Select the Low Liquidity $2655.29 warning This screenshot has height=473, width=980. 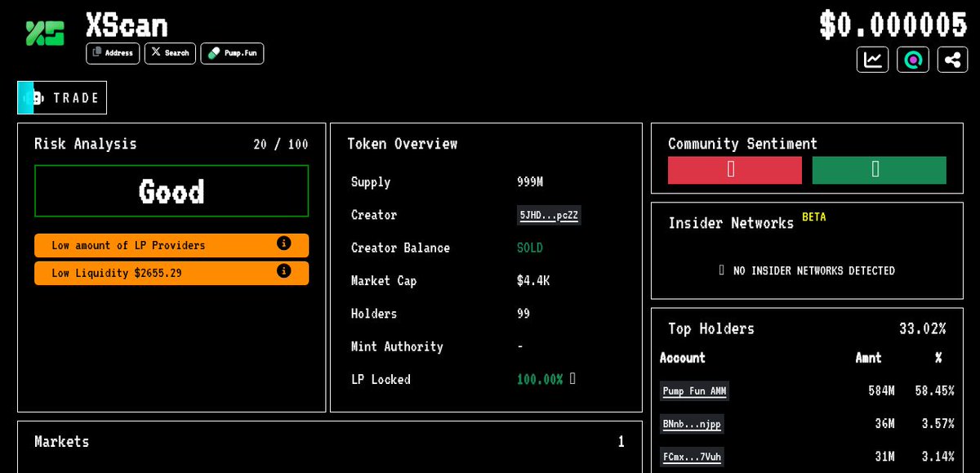(171, 273)
